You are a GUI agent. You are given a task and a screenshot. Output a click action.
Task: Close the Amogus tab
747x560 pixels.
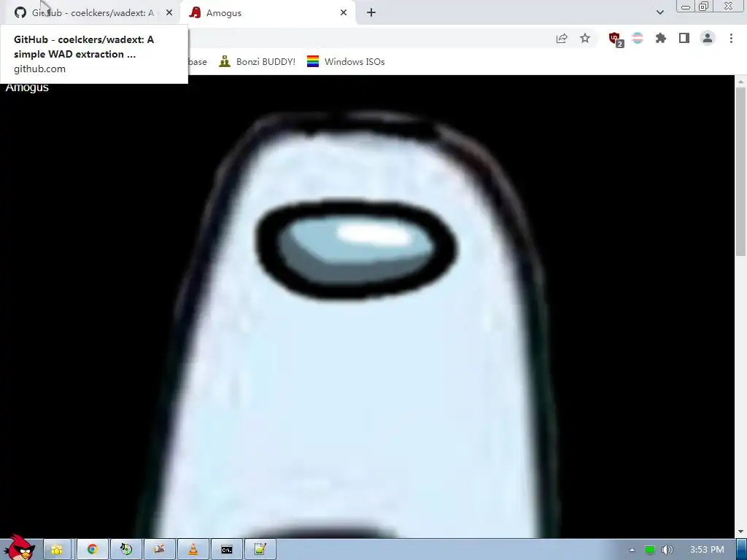click(x=344, y=13)
